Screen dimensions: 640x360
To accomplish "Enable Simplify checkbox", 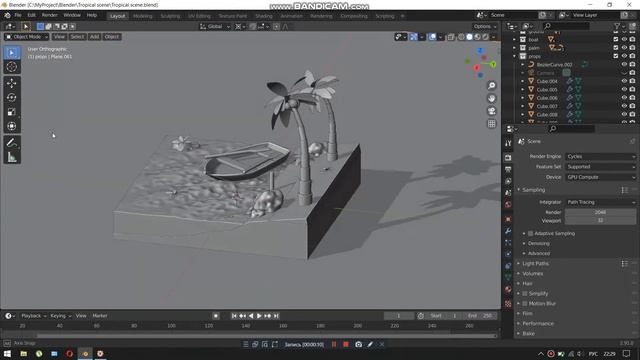I will (525, 293).
